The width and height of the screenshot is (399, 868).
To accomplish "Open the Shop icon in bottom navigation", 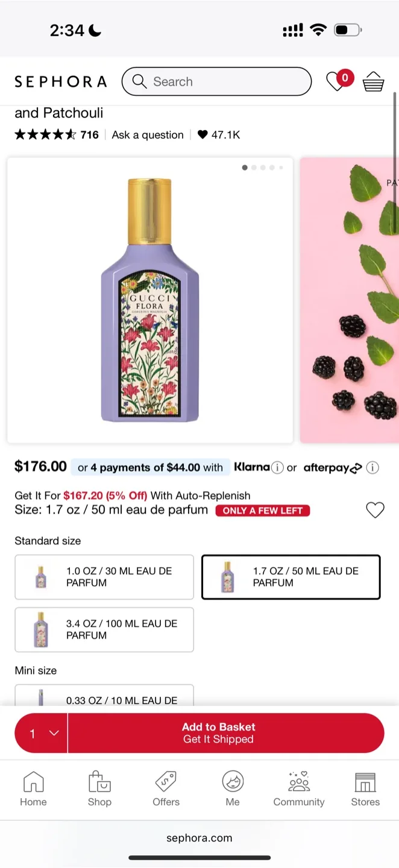I will [99, 788].
